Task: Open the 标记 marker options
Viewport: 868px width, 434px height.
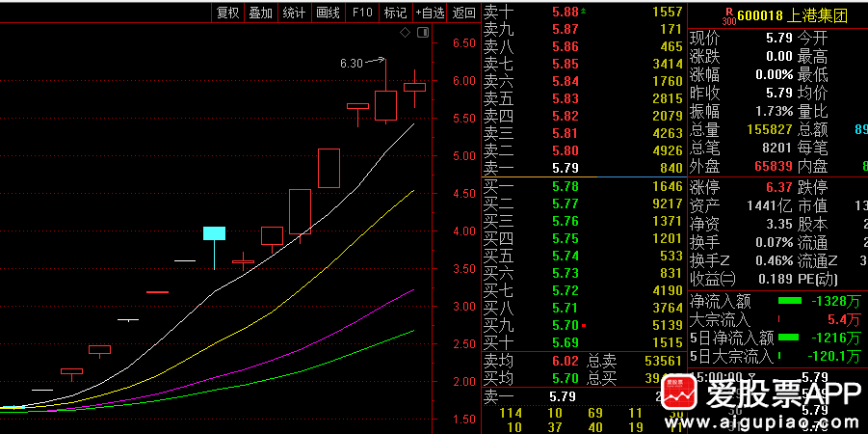Action: 395,13
